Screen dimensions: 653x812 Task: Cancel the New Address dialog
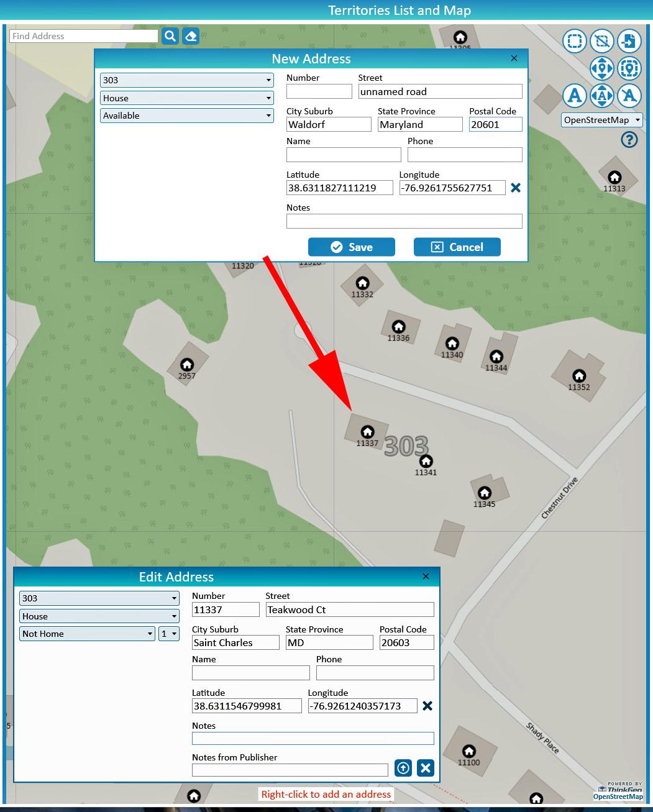pyautogui.click(x=457, y=247)
